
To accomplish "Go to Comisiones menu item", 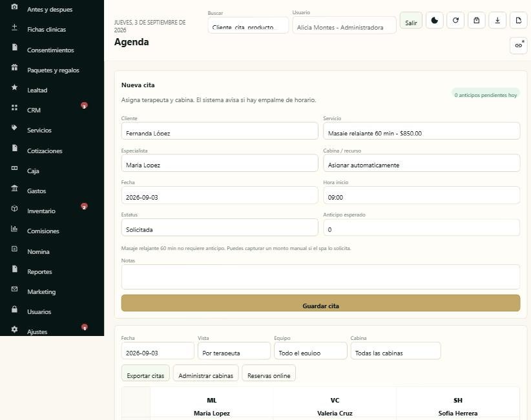I will (x=43, y=231).
